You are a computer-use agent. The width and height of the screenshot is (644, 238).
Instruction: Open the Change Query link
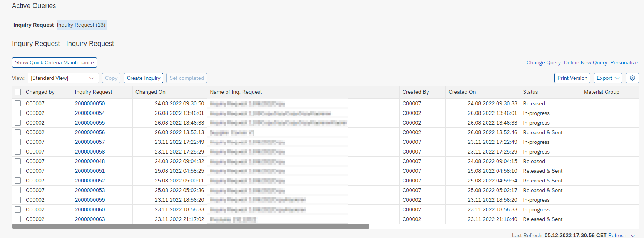tap(543, 62)
